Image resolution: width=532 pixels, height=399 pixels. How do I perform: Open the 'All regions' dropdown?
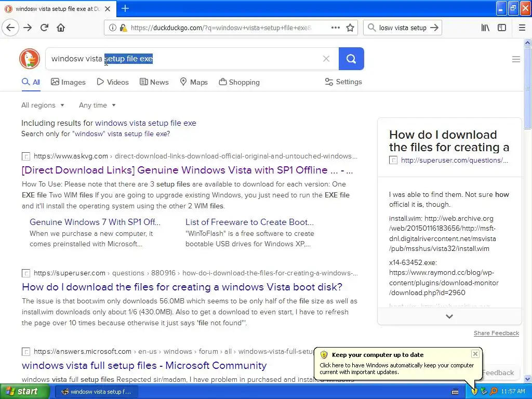(x=43, y=105)
